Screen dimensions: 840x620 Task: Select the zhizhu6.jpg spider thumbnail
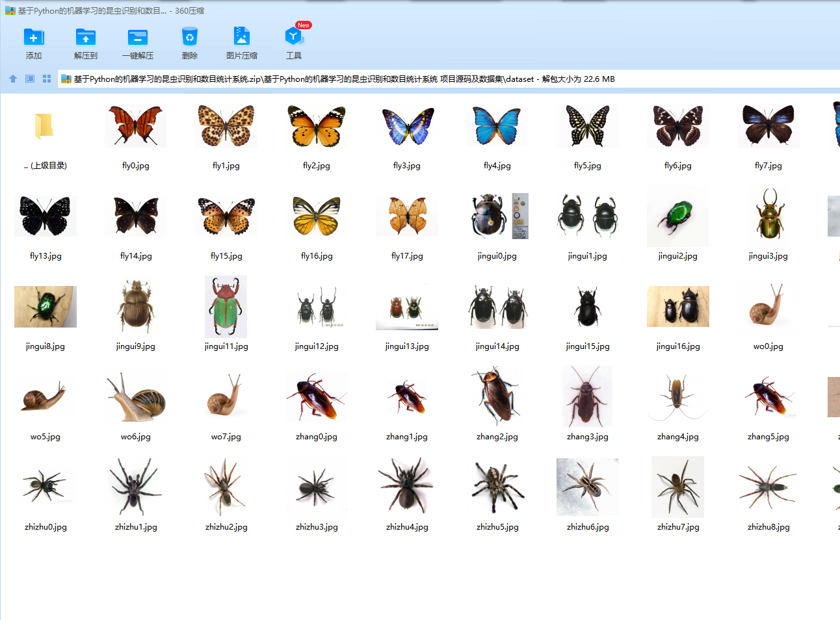588,487
